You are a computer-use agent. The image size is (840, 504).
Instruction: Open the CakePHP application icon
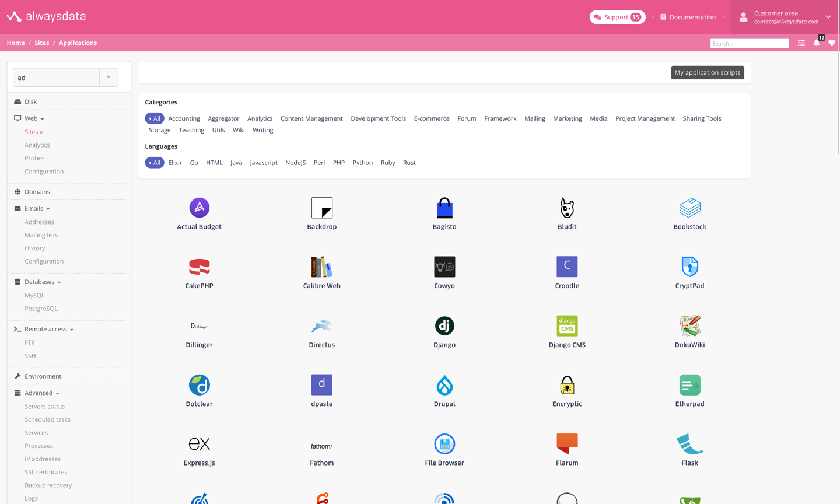pyautogui.click(x=199, y=267)
